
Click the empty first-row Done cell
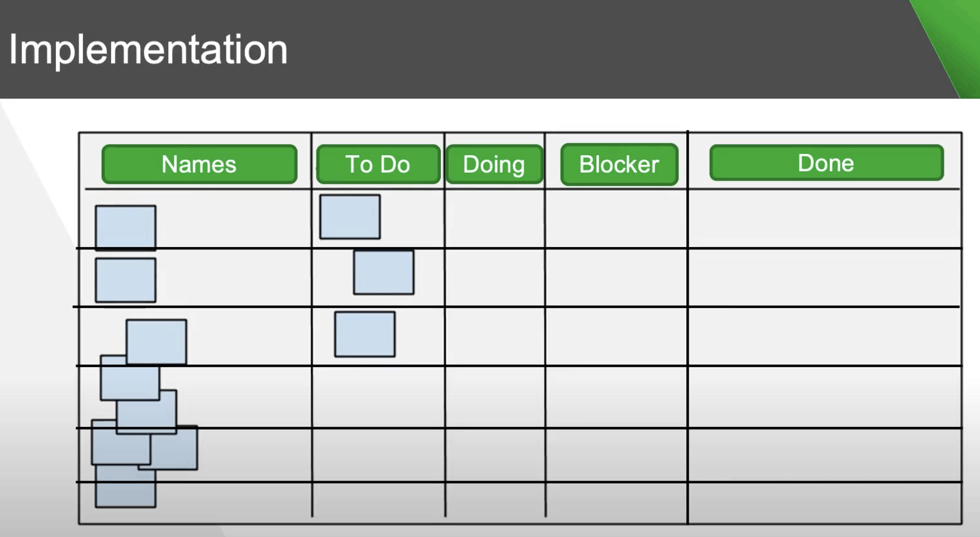tap(824, 218)
